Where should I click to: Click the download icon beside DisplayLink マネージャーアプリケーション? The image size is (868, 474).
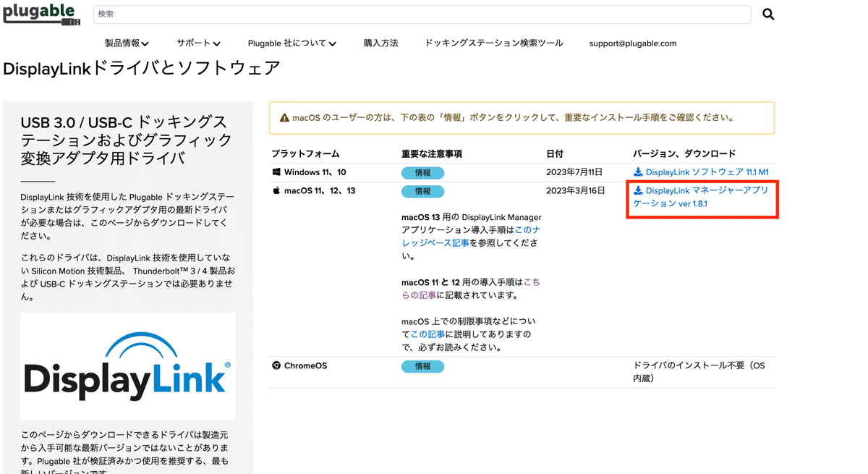pyautogui.click(x=638, y=191)
